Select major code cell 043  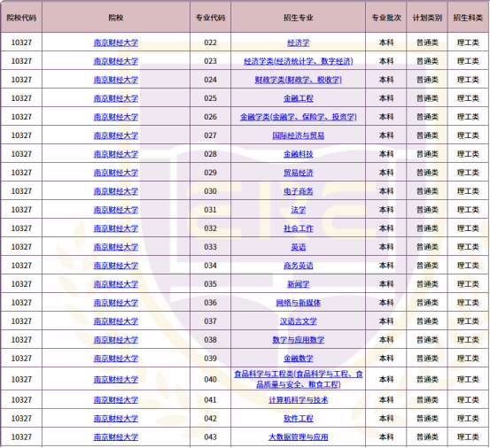point(210,437)
